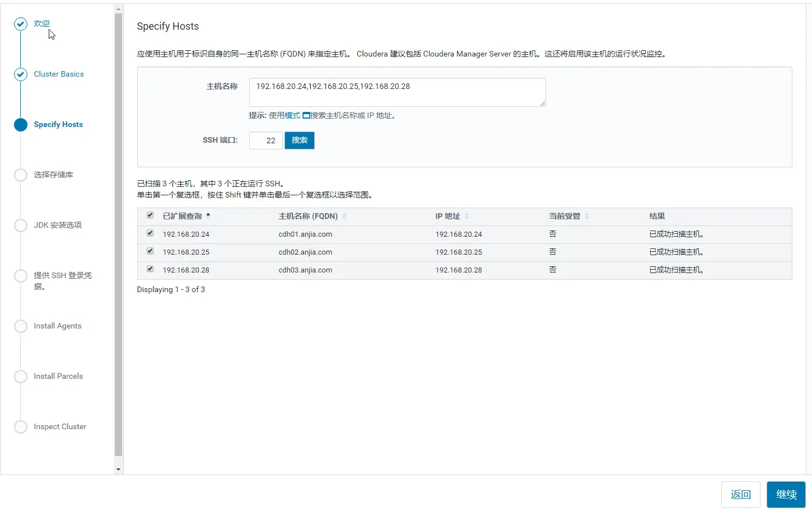Sort by 当前受管 column arrows
812x512 pixels.
click(x=586, y=216)
